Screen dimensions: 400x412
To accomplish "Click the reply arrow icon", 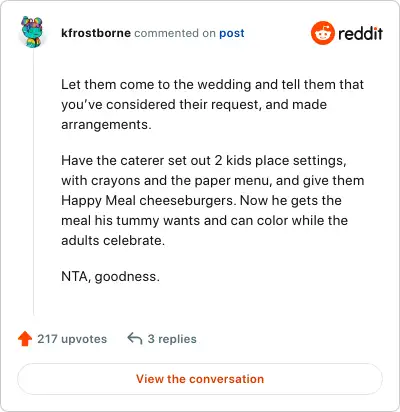I will [135, 339].
